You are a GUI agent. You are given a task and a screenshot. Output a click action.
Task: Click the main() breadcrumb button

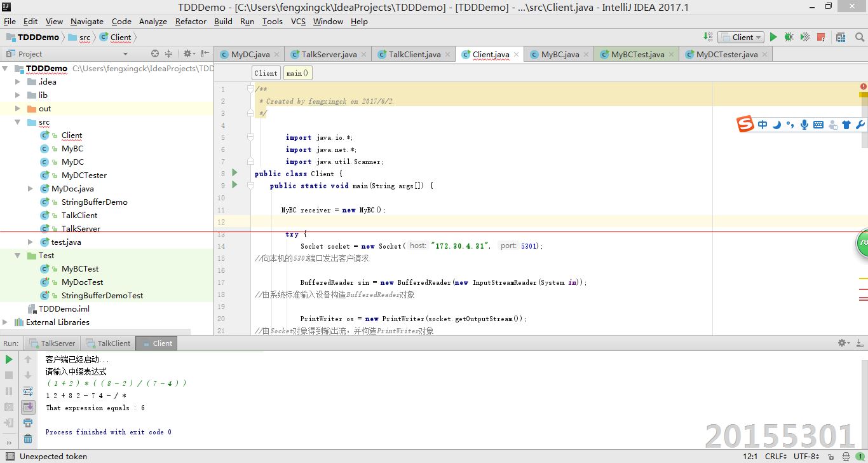[x=297, y=73]
